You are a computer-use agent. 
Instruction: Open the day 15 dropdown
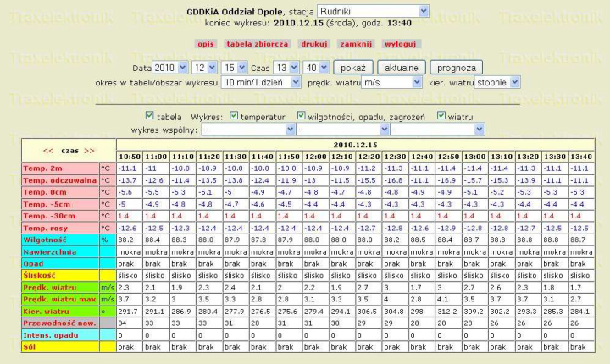[234, 68]
